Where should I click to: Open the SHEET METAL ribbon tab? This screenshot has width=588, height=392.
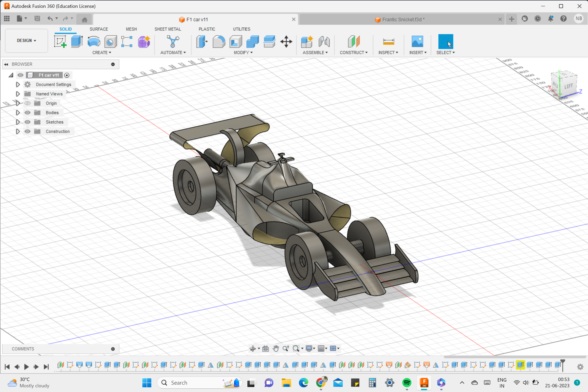[168, 29]
